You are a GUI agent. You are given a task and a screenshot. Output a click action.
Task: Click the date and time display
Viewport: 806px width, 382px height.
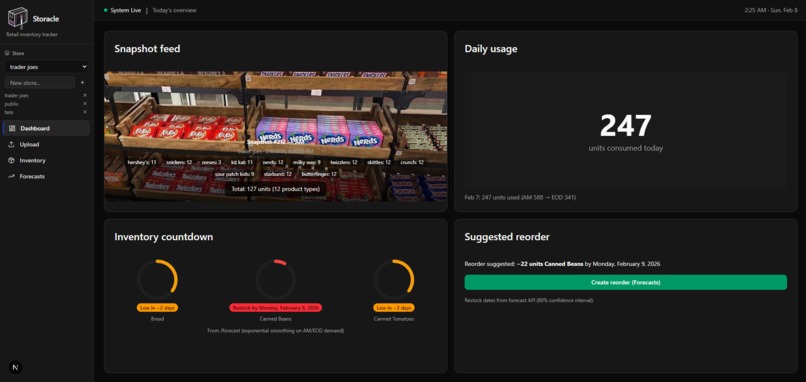(x=771, y=10)
